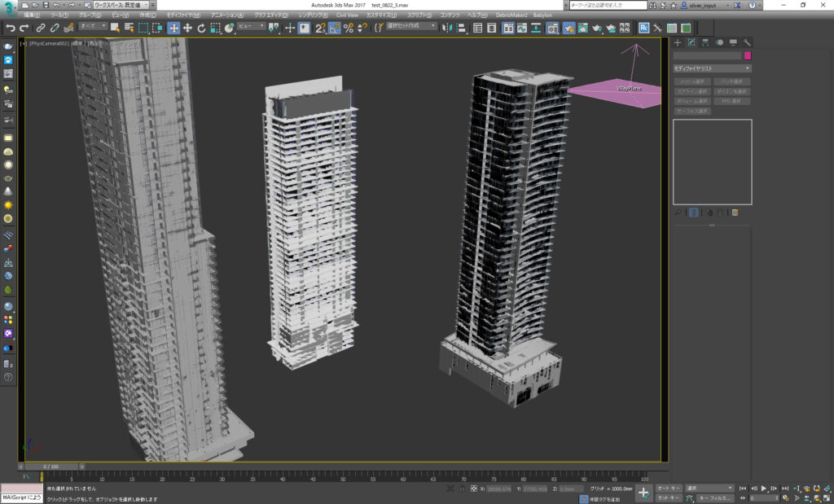Toggle the Auto Key button
The height and width of the screenshot is (504, 834).
(x=669, y=489)
